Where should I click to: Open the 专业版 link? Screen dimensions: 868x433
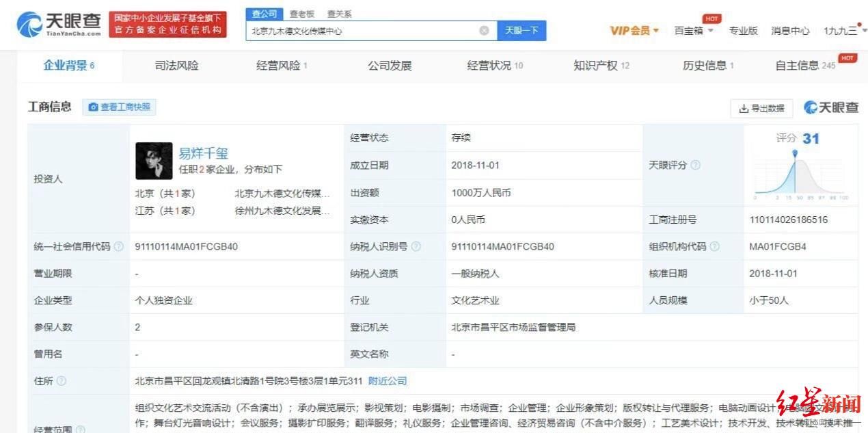pos(743,31)
